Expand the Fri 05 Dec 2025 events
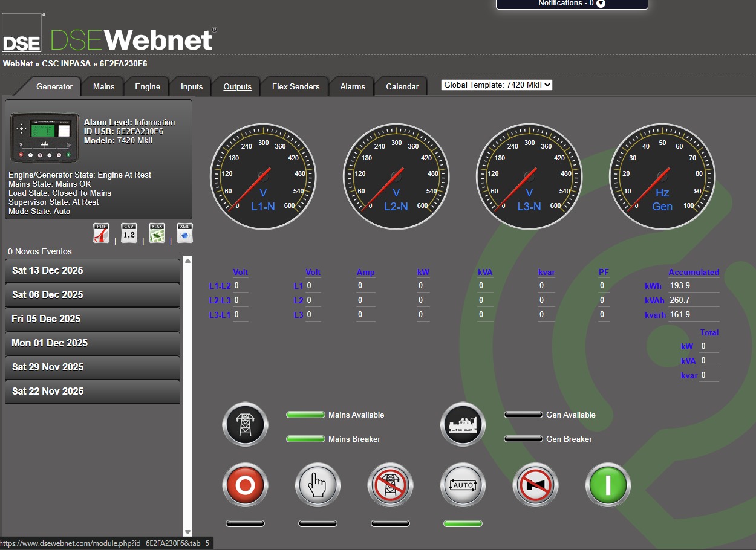This screenshot has height=550, width=756. [x=93, y=319]
